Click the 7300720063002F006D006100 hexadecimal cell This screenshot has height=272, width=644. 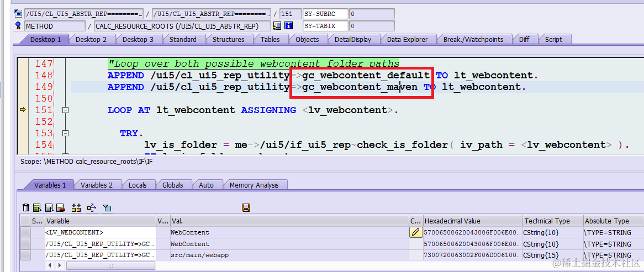pos(472,255)
